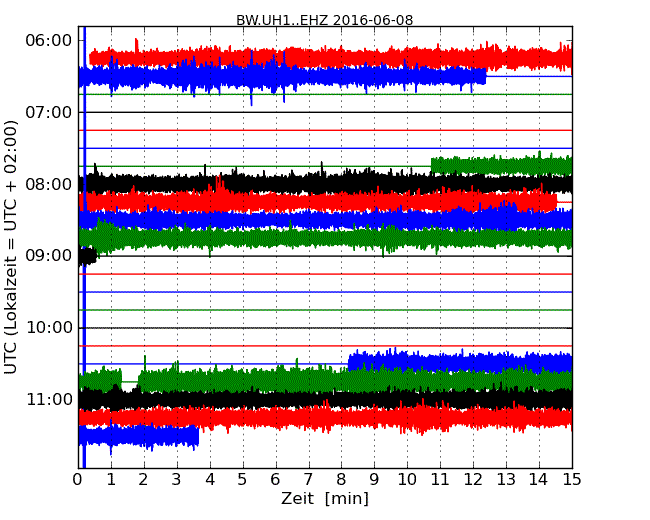650x520 pixels.
Task: Click the short black trace segment at 09:00
Action: [x=87, y=256]
